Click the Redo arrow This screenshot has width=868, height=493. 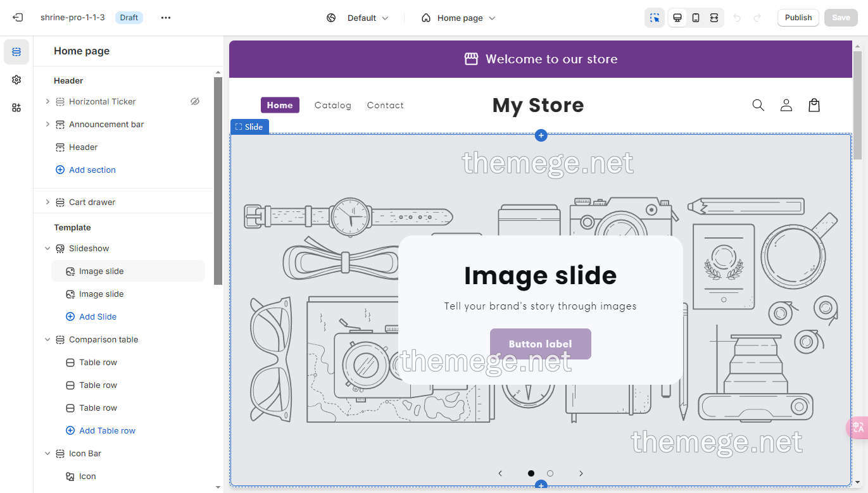(x=757, y=18)
